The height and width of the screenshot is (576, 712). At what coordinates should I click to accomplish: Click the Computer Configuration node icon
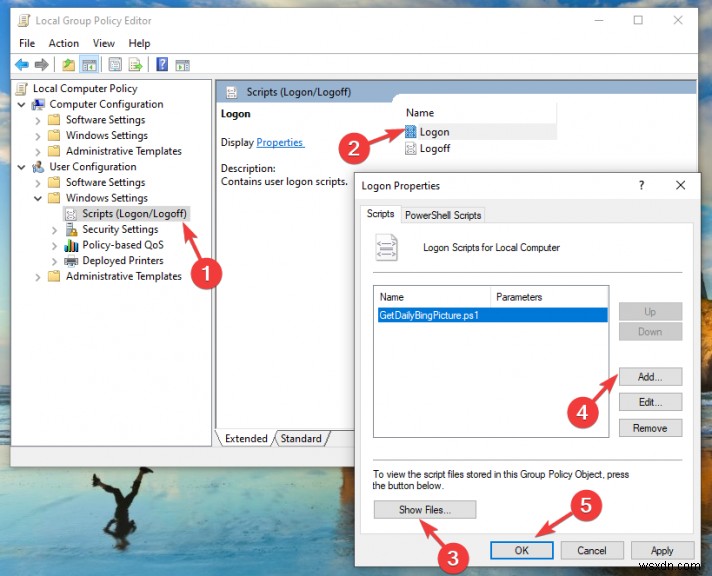(38, 104)
